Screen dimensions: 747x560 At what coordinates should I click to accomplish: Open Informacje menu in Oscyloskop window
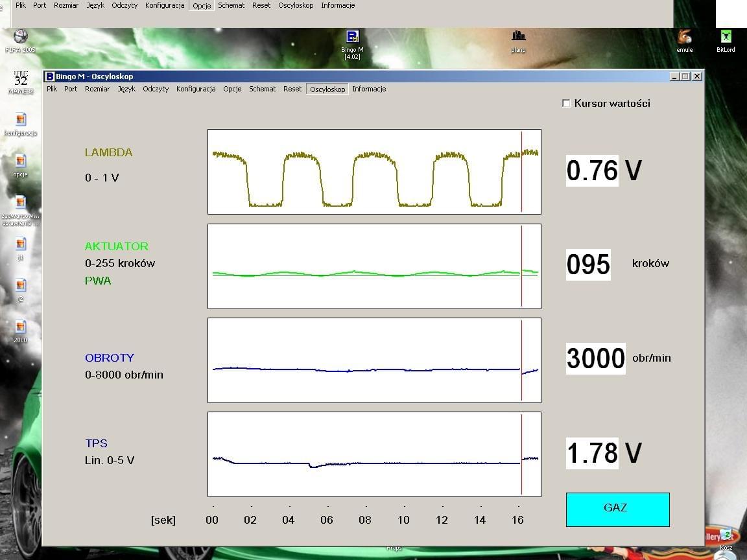369,89
